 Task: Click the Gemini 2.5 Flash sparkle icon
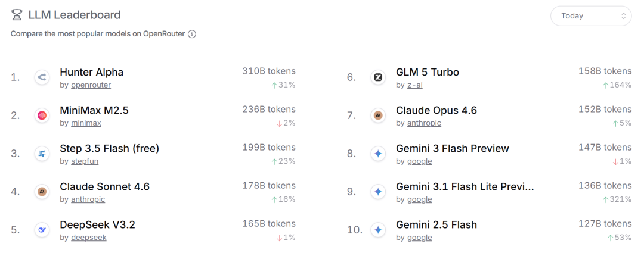click(x=377, y=230)
